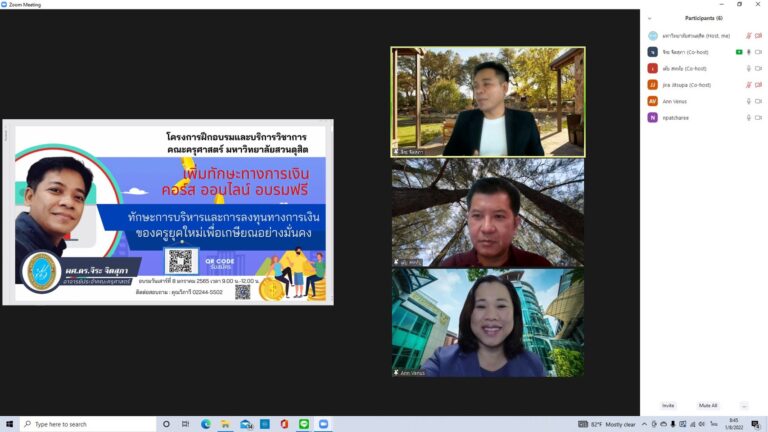Image resolution: width=768 pixels, height=432 pixels.
Task: Open the taskbar clock and date
Action: click(734, 424)
